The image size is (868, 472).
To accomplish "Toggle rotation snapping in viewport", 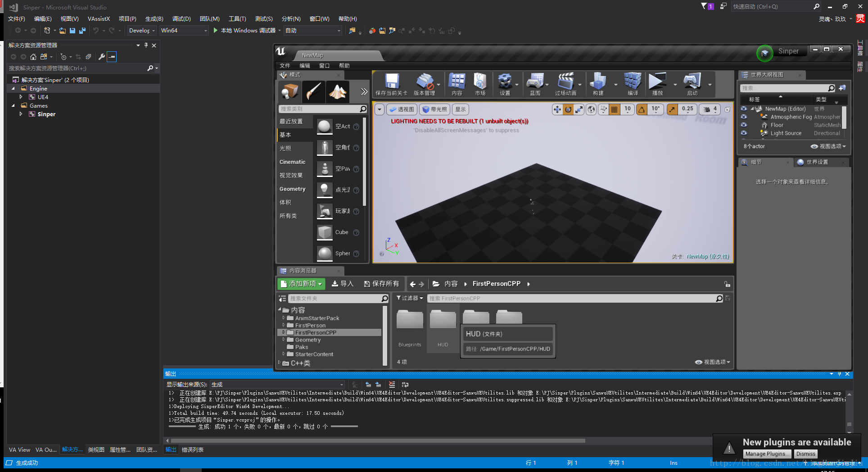I will pyautogui.click(x=642, y=109).
